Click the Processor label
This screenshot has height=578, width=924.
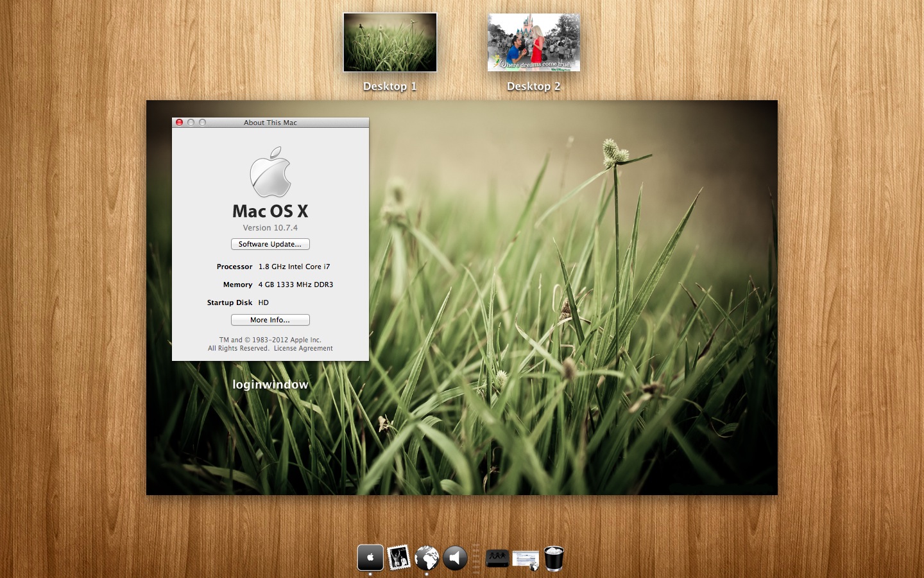point(235,267)
